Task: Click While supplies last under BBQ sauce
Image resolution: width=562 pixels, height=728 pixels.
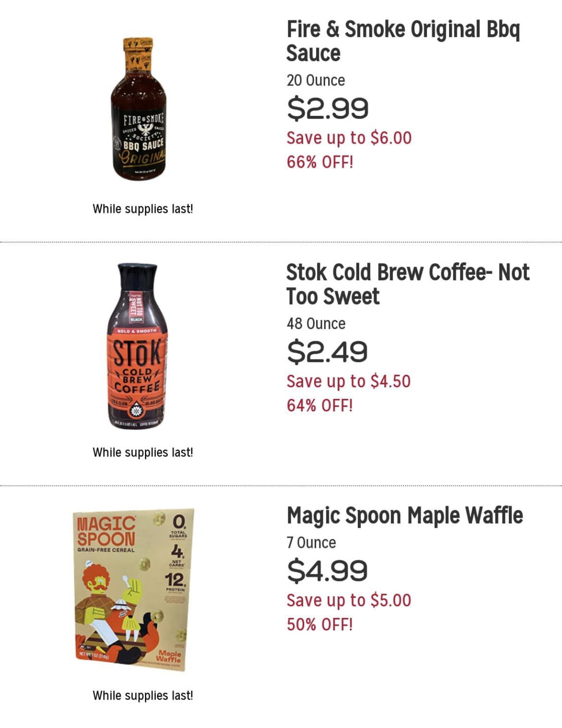Action: [x=143, y=209]
